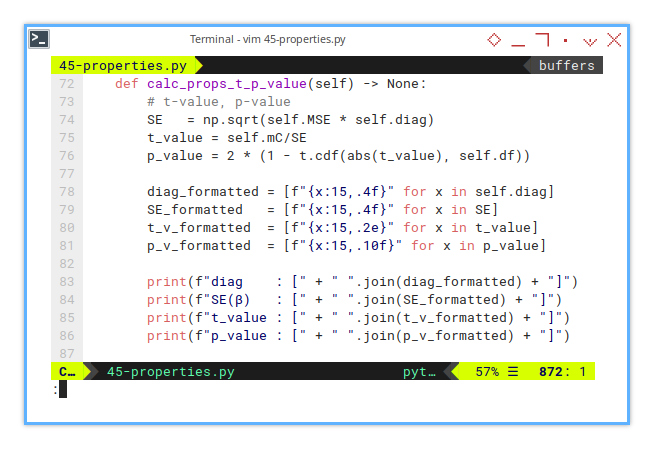
Task: Click '-> None:' on line 72
Action: click(395, 84)
